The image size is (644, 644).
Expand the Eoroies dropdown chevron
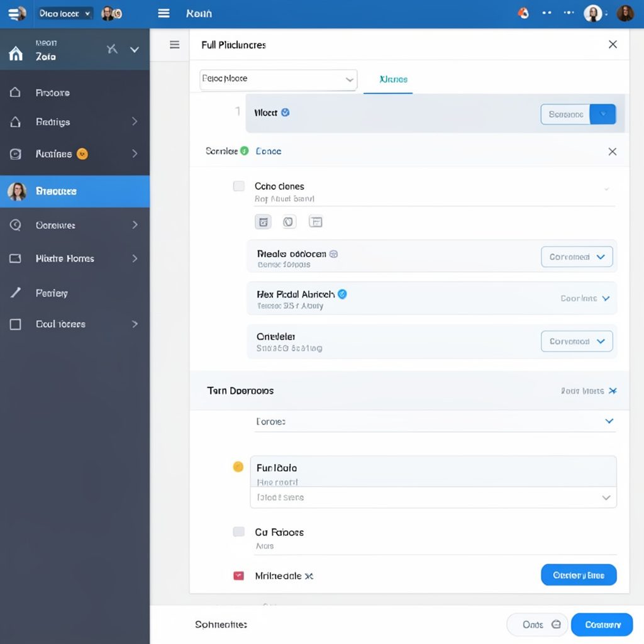pyautogui.click(x=609, y=421)
